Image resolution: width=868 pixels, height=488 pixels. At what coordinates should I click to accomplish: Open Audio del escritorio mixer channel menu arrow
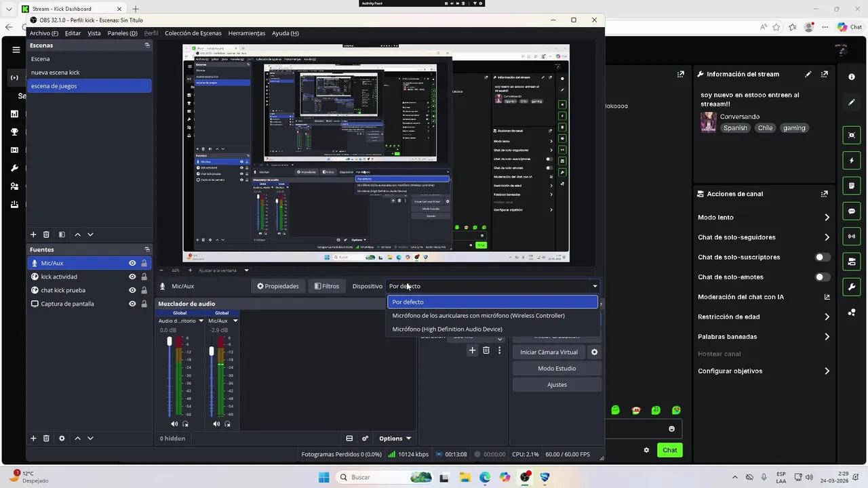click(x=201, y=321)
